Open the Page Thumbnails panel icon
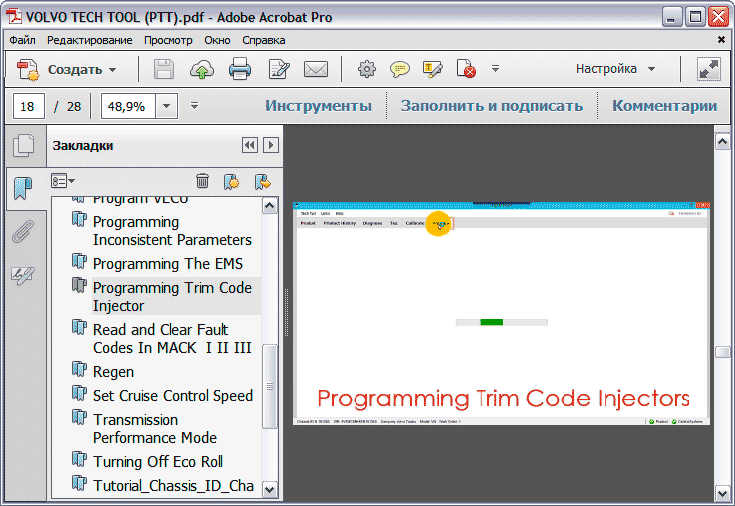This screenshot has width=735, height=506. coord(22,146)
